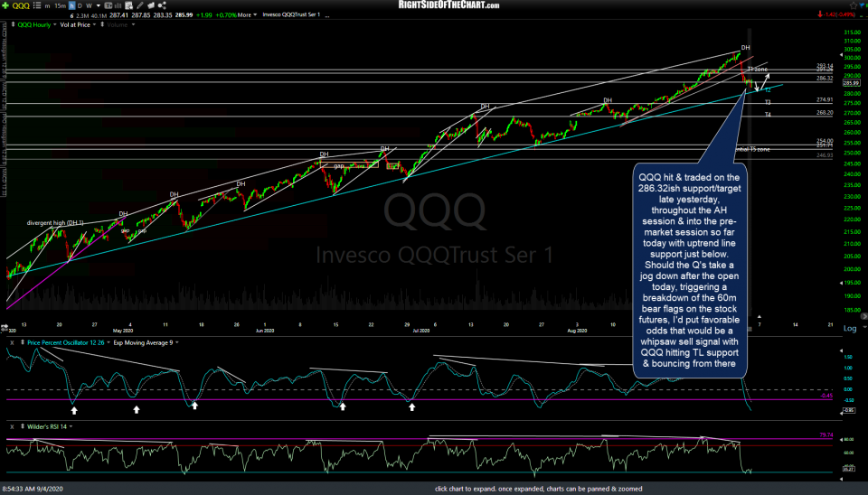The width and height of the screenshot is (868, 495).
Task: Click the move handle beside Volume
Action: (x=102, y=25)
